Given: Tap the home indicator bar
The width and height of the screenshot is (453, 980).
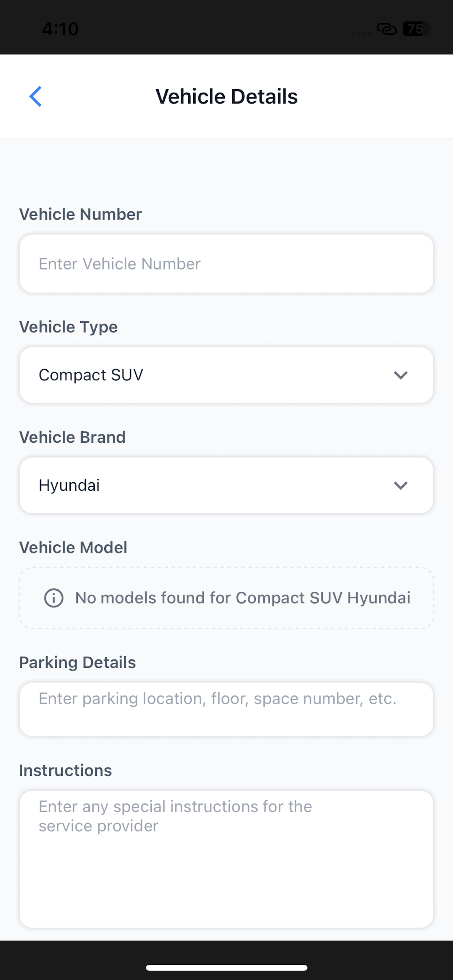Looking at the screenshot, I should tap(226, 968).
